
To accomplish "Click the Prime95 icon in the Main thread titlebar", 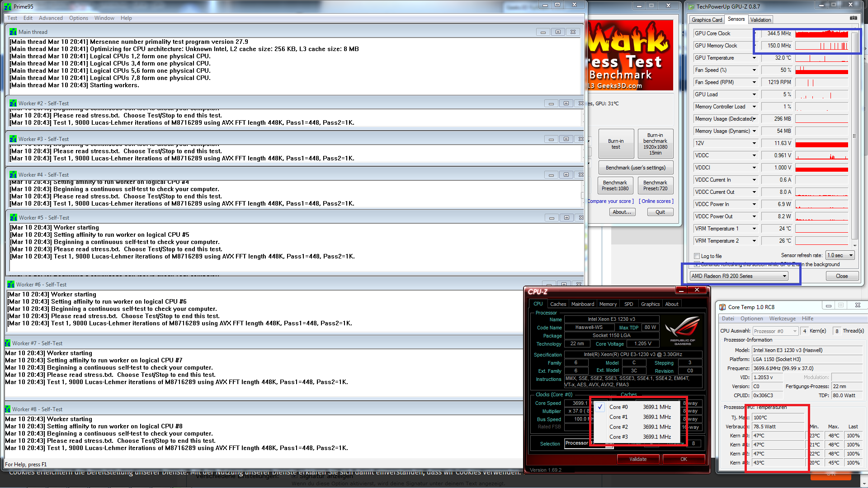I will pyautogui.click(x=13, y=32).
